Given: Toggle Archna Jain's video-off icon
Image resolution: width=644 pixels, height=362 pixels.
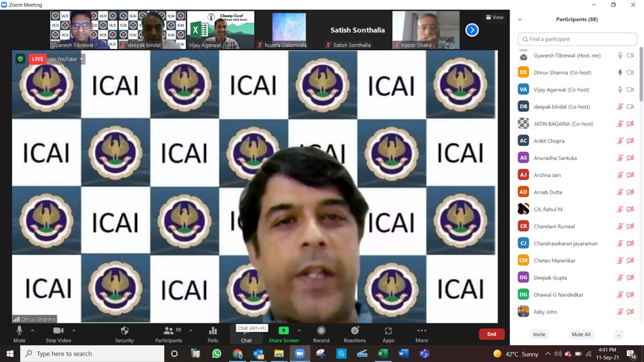Looking at the screenshot, I should [x=630, y=175].
